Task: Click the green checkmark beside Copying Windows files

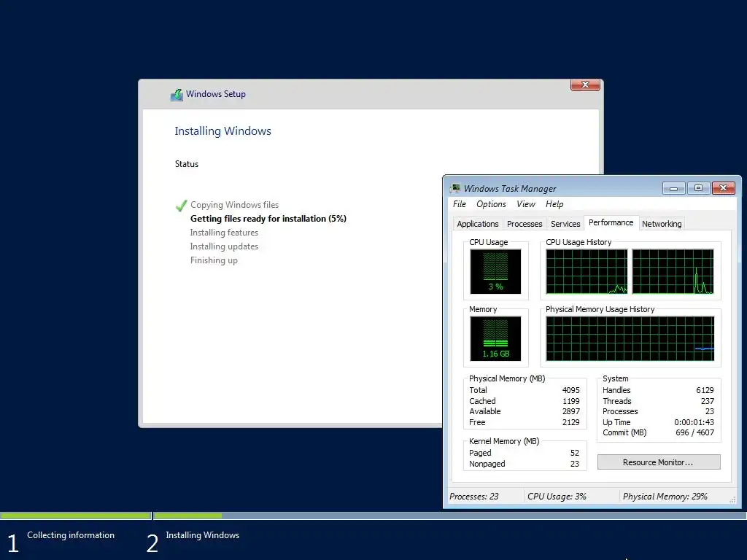Action: [182, 205]
